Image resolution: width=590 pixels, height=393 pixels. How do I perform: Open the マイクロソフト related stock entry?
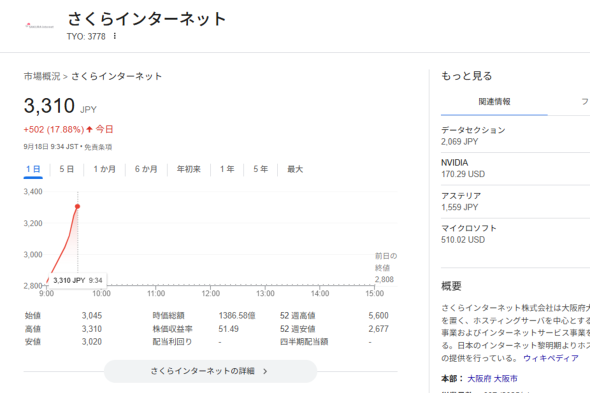coord(515,234)
